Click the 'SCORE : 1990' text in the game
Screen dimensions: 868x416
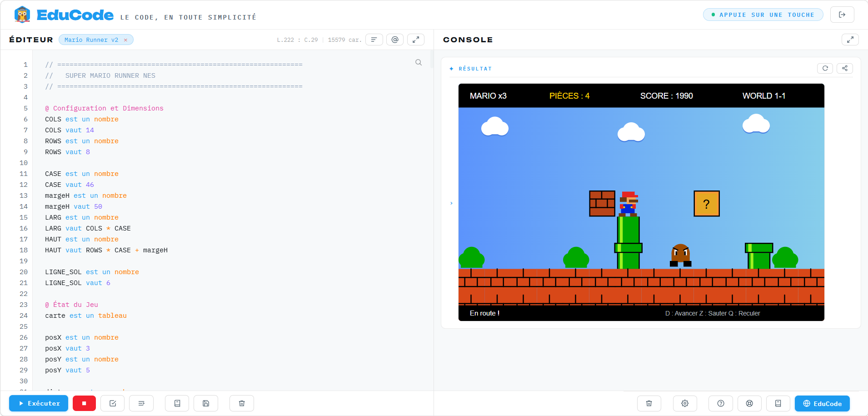(x=667, y=96)
